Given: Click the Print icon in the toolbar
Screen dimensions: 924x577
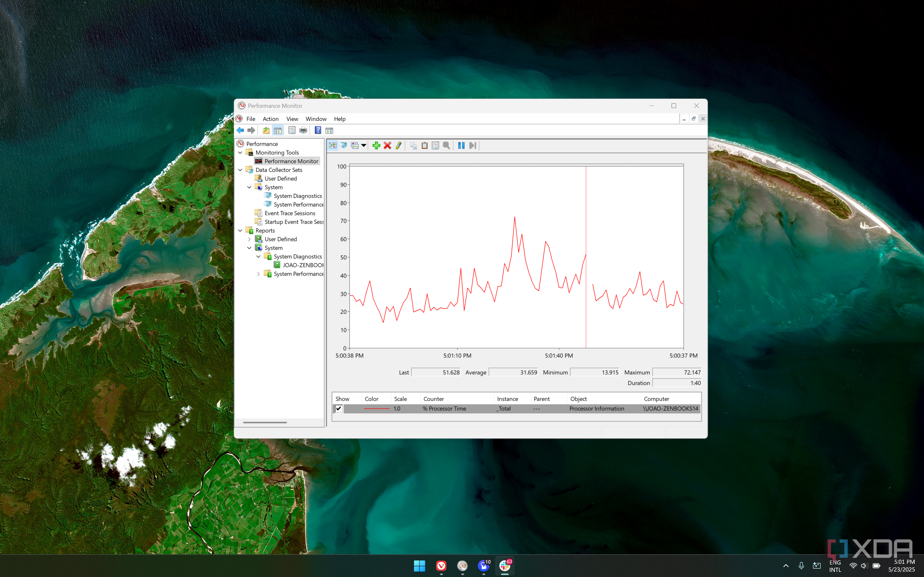Looking at the screenshot, I should point(303,131).
